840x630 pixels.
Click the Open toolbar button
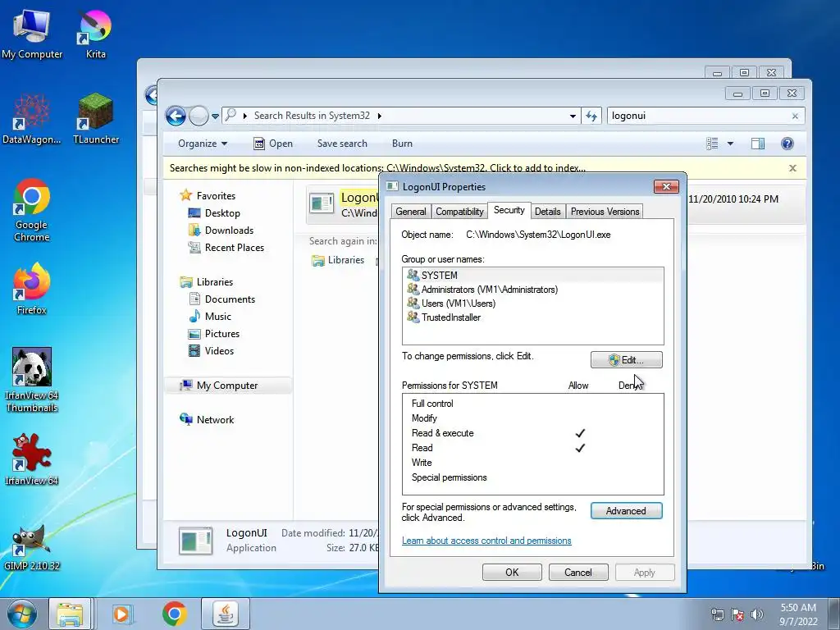click(273, 144)
